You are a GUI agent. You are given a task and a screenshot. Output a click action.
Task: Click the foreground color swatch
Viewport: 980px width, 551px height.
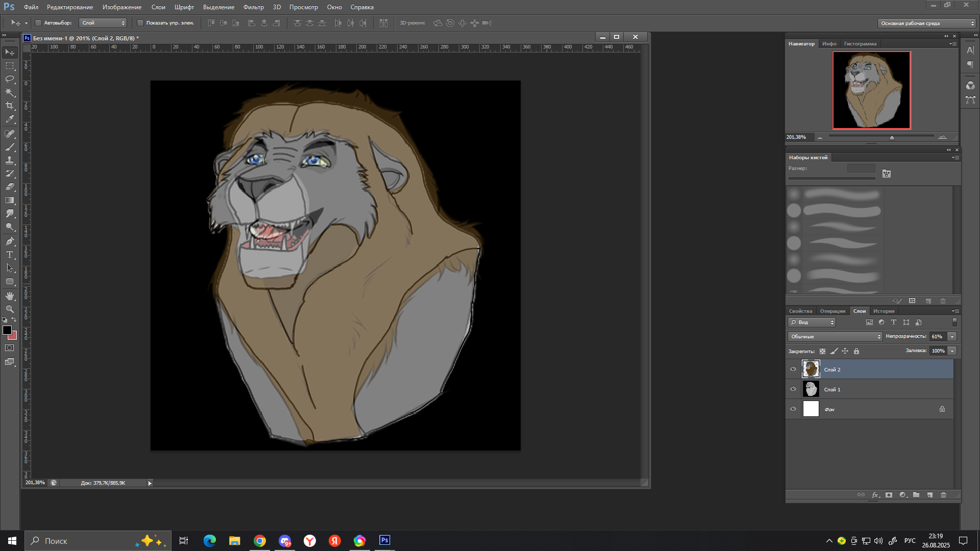7,330
